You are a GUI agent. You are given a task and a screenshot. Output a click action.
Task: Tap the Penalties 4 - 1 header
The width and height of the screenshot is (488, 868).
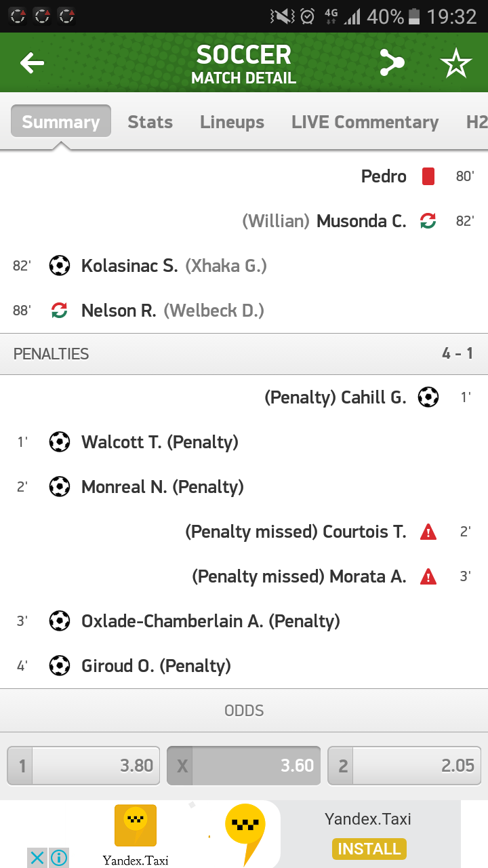[244, 354]
